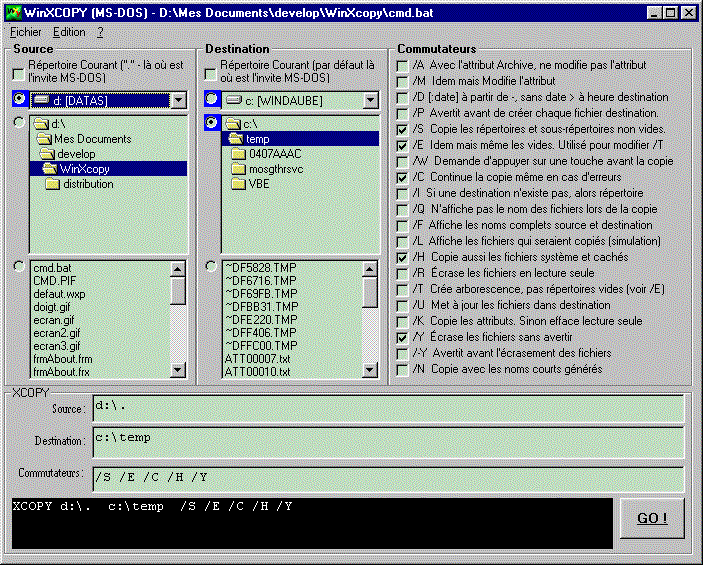
Task: Select cmd.bat in Source file list
Action: click(52, 268)
